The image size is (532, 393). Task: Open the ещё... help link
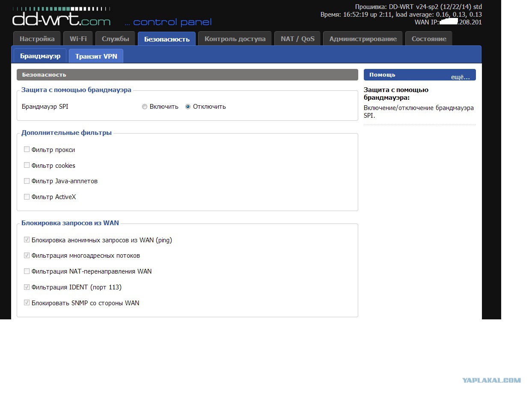[461, 77]
